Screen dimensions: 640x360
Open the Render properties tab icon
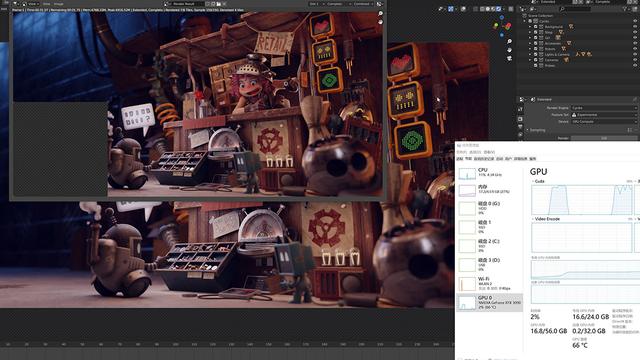pyautogui.click(x=520, y=109)
